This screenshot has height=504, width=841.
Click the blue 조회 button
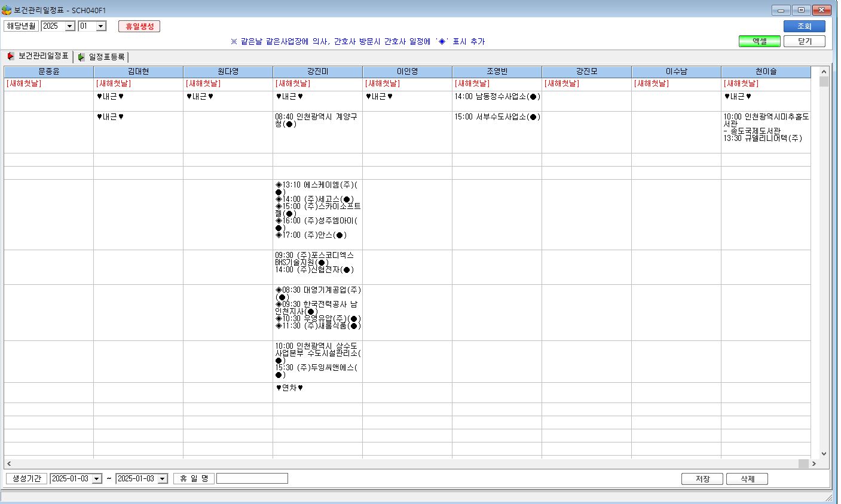pos(805,26)
